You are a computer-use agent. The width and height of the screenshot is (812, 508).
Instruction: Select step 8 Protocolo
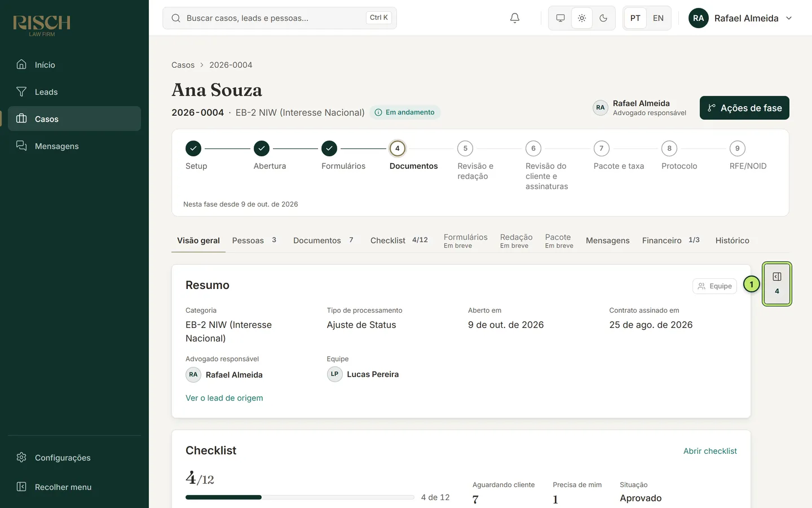[x=669, y=148]
